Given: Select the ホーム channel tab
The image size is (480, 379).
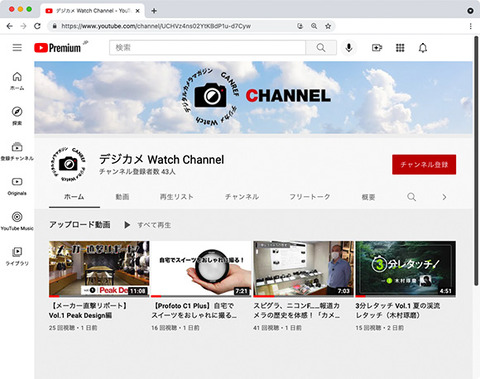Looking at the screenshot, I should point(74,197).
